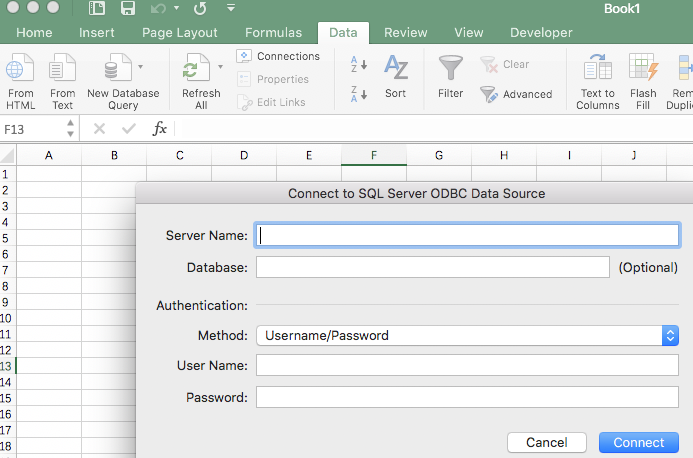Switch to the Formulas ribbon tab
Screen dimensions: 693x458
coord(273,33)
